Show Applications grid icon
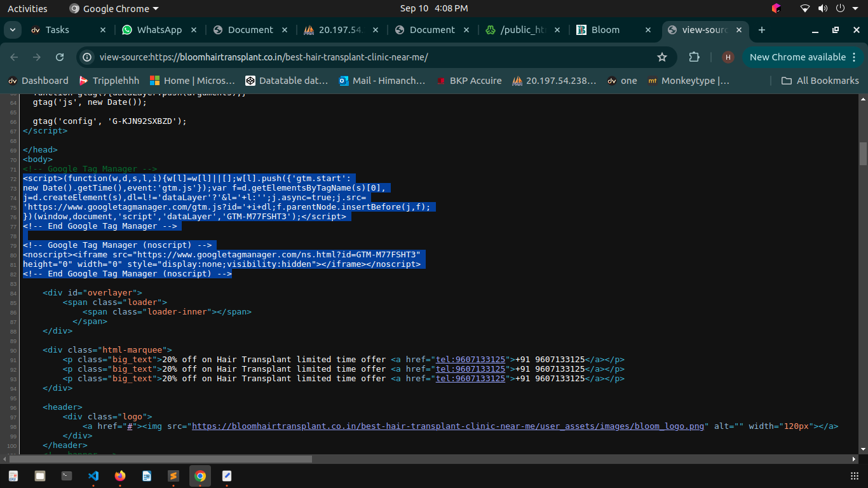The height and width of the screenshot is (488, 868). click(x=854, y=475)
